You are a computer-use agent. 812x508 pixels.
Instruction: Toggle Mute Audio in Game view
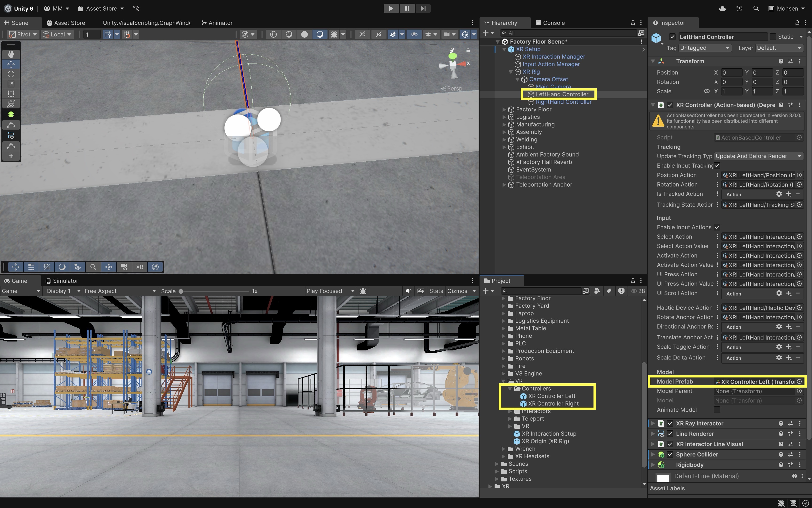408,291
